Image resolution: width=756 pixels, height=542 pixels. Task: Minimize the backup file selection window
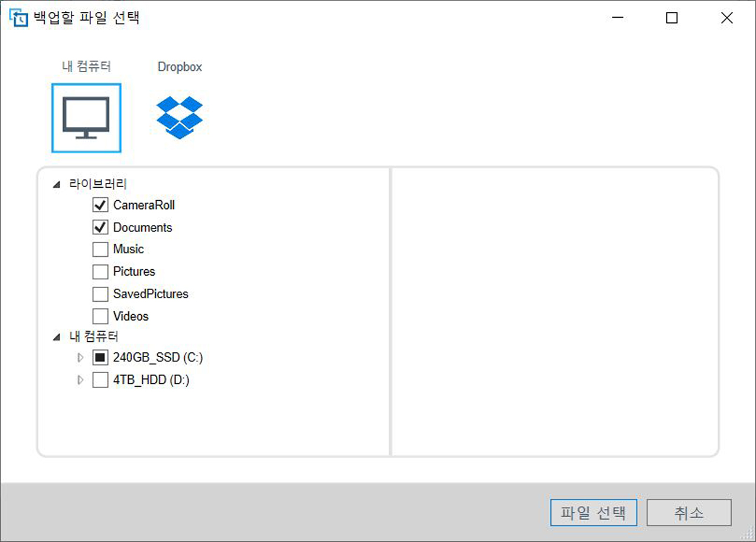click(618, 18)
